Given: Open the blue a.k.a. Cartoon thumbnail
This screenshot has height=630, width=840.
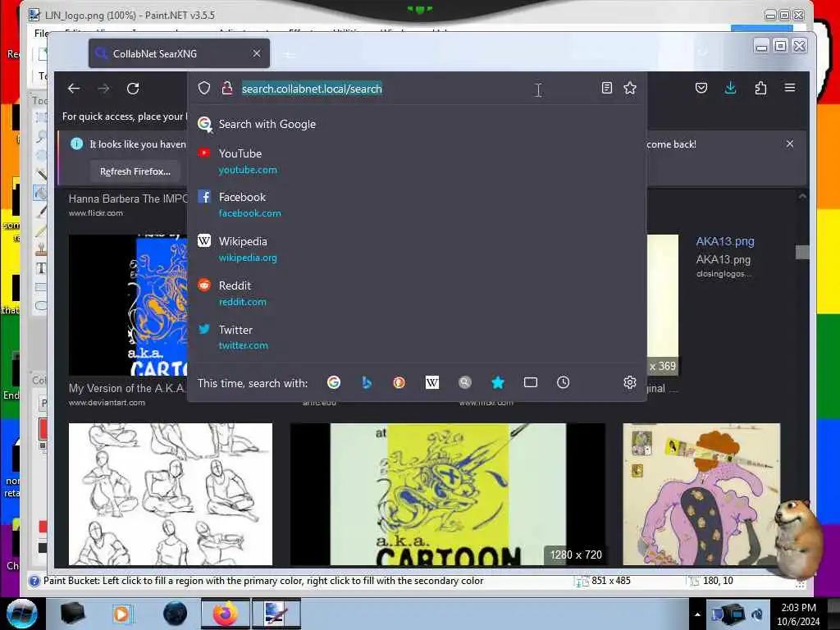Looking at the screenshot, I should click(x=128, y=305).
